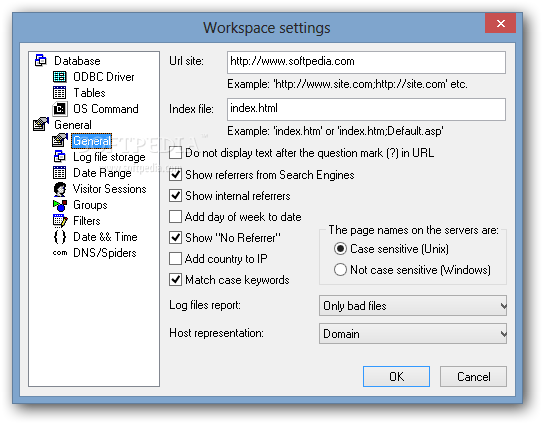Open Groups settings
The image size is (543, 424).
tap(90, 205)
